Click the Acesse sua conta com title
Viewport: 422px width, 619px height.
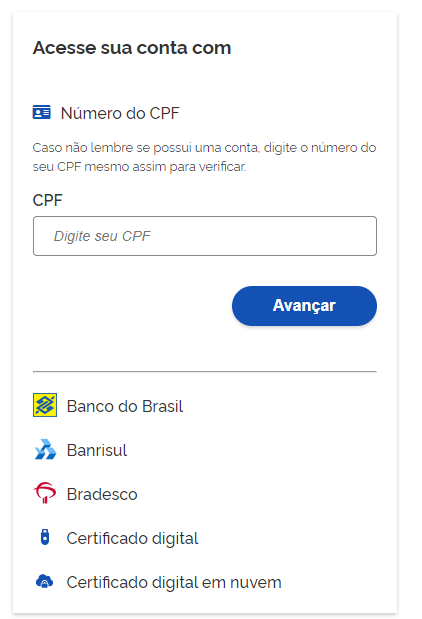click(132, 48)
